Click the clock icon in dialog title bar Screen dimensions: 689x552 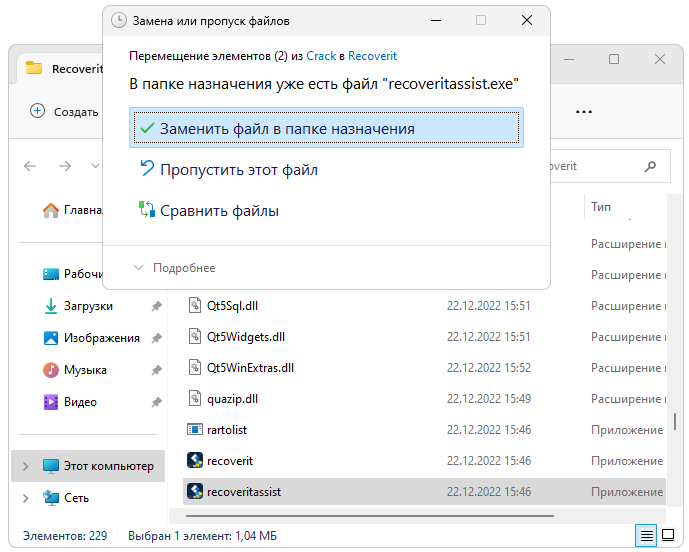pos(119,20)
